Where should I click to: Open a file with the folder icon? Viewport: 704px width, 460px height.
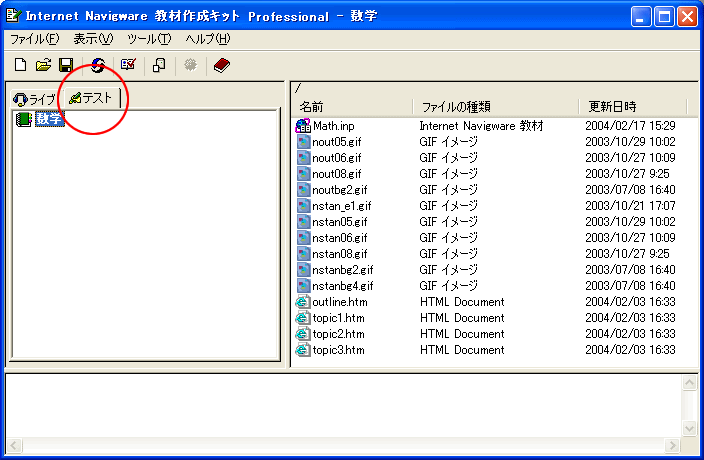(x=44, y=66)
